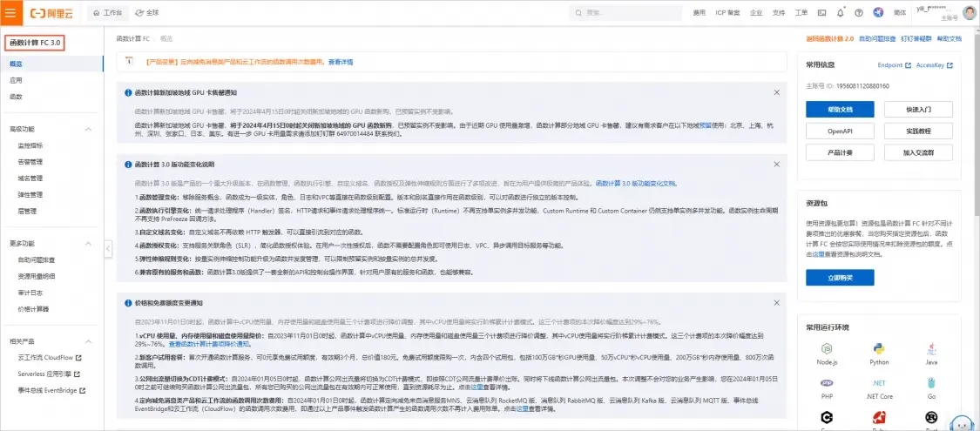
Task: Open the 工作台 home workbench
Action: point(107,12)
